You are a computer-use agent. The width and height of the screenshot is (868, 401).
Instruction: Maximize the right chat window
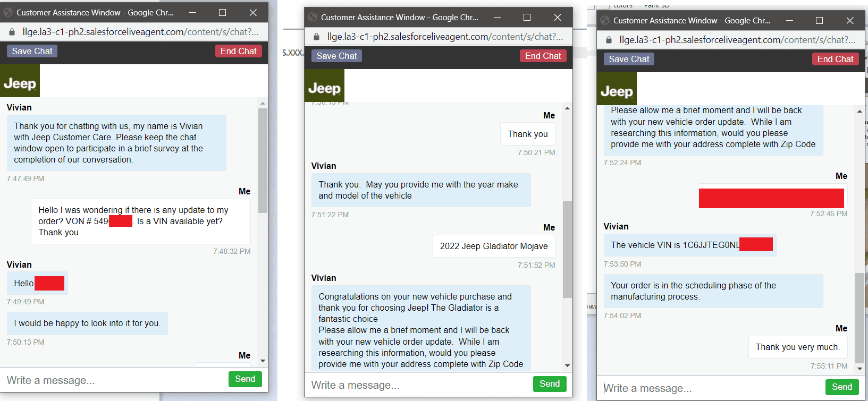point(819,20)
